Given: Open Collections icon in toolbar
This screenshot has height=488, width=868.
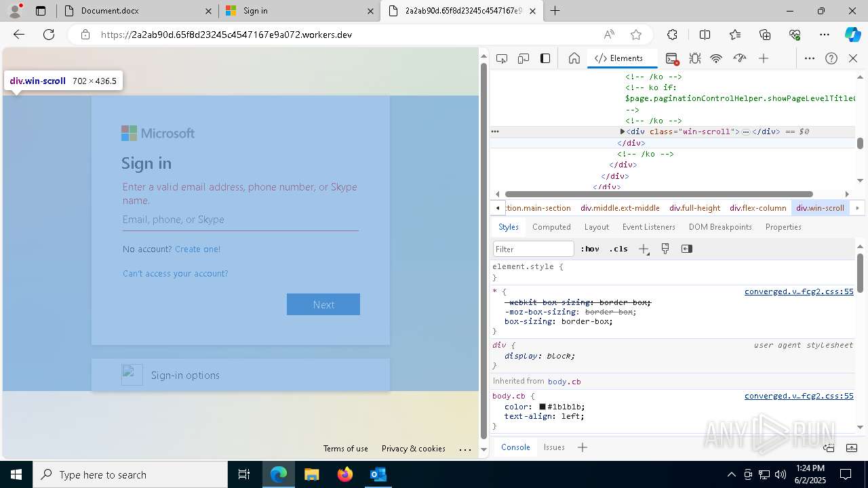Looking at the screenshot, I should point(765,35).
